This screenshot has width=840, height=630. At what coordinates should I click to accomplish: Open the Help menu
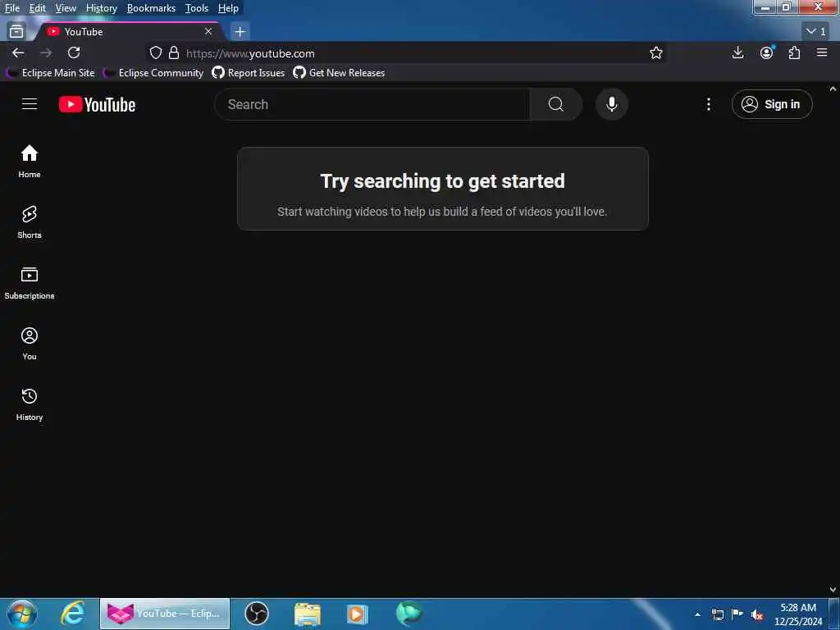(228, 8)
